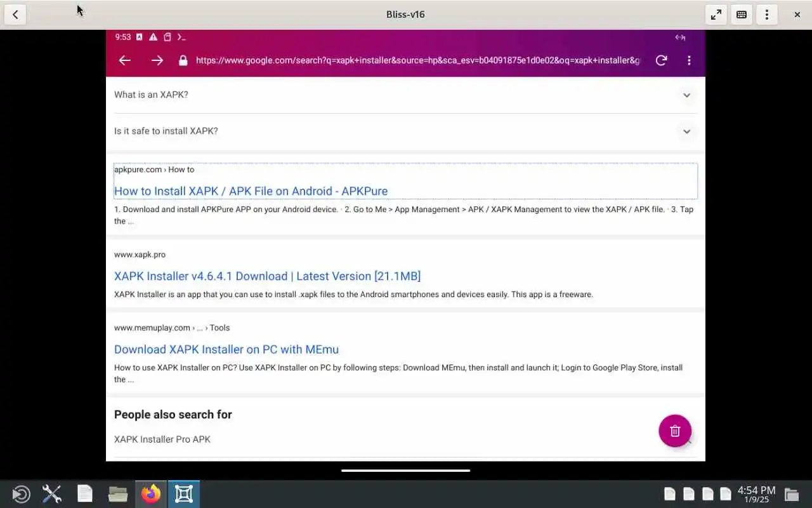Expand the 'Is it safe to install XAPK?' question

405,131
